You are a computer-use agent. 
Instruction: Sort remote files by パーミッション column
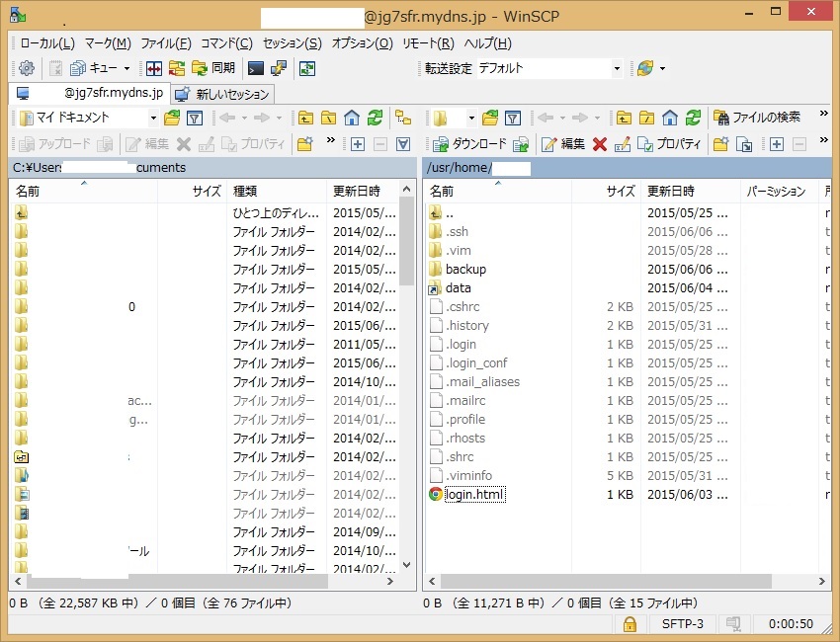pyautogui.click(x=779, y=192)
